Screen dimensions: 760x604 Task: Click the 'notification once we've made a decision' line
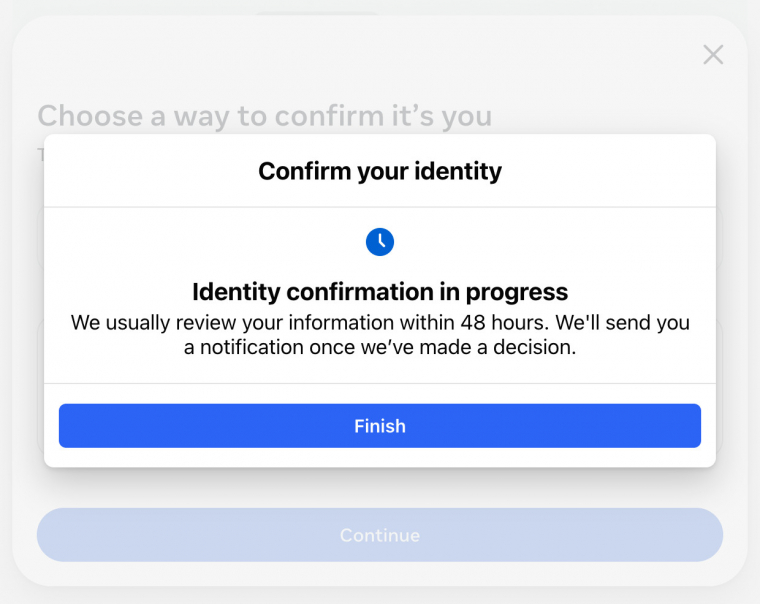380,347
